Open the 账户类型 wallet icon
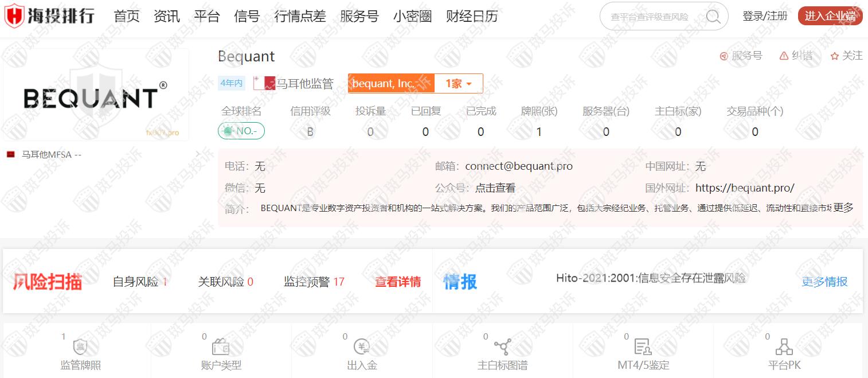This screenshot has width=868, height=378. pos(221,347)
